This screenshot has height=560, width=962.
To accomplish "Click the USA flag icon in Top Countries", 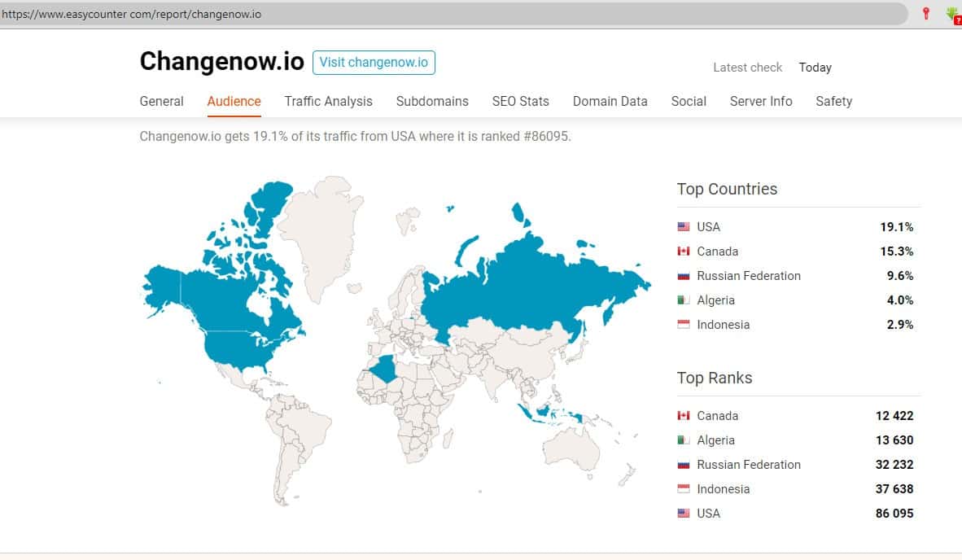I will pyautogui.click(x=684, y=227).
